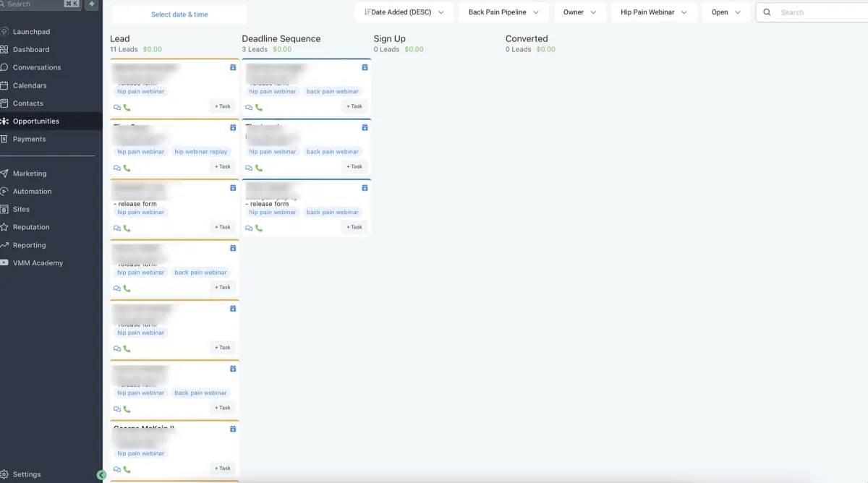The image size is (868, 483).
Task: Add task on hip webinar replay card
Action: click(223, 166)
